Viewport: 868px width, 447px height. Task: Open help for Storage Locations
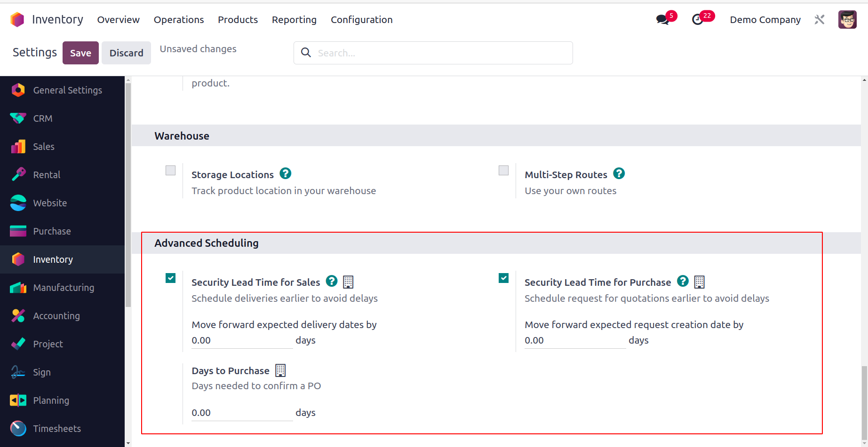285,173
